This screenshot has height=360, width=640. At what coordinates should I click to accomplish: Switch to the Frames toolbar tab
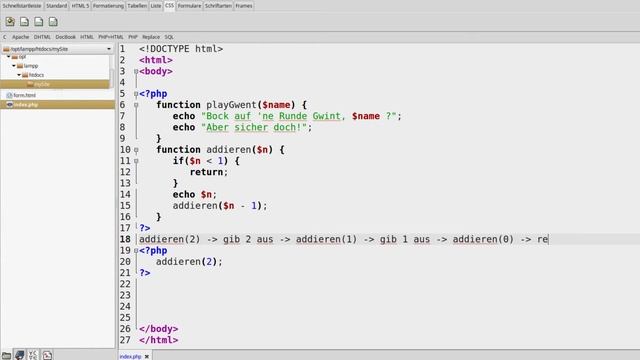click(x=244, y=6)
